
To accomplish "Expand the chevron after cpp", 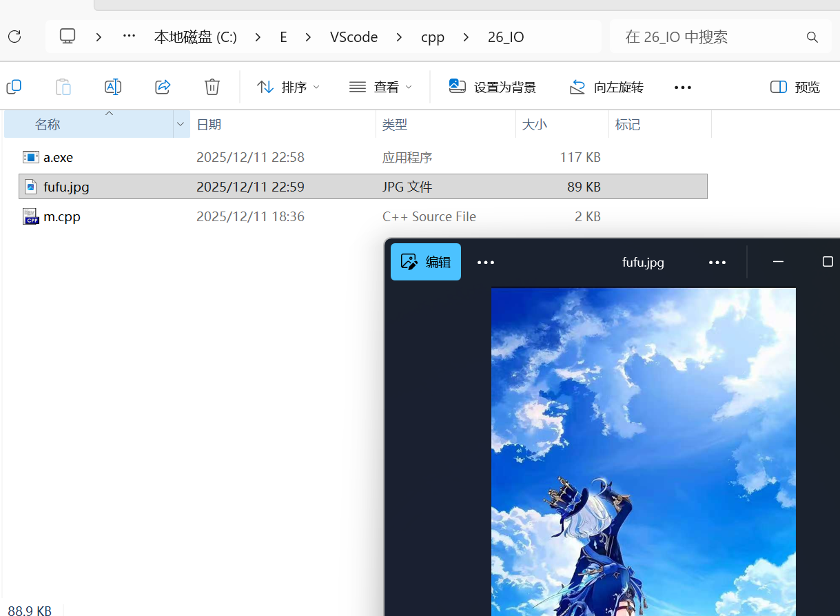I will click(x=466, y=37).
